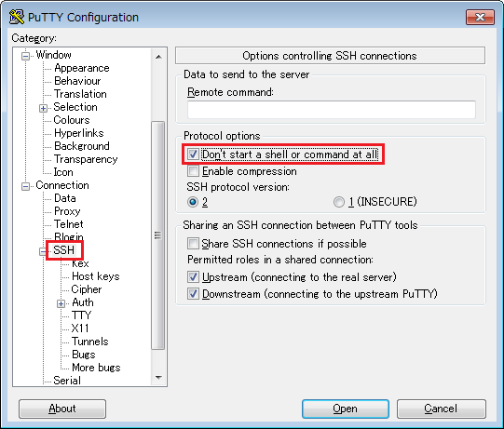Expand the Auth tree node

click(x=61, y=303)
